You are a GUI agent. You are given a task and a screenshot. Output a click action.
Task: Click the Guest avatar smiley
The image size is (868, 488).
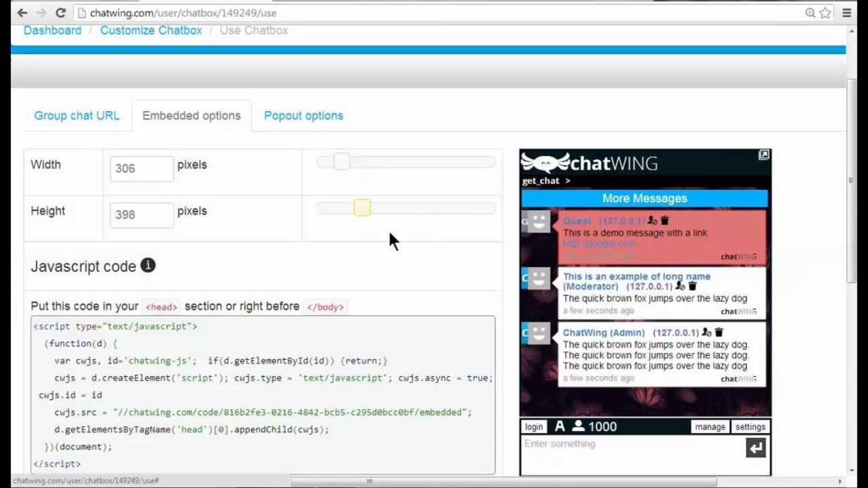538,222
